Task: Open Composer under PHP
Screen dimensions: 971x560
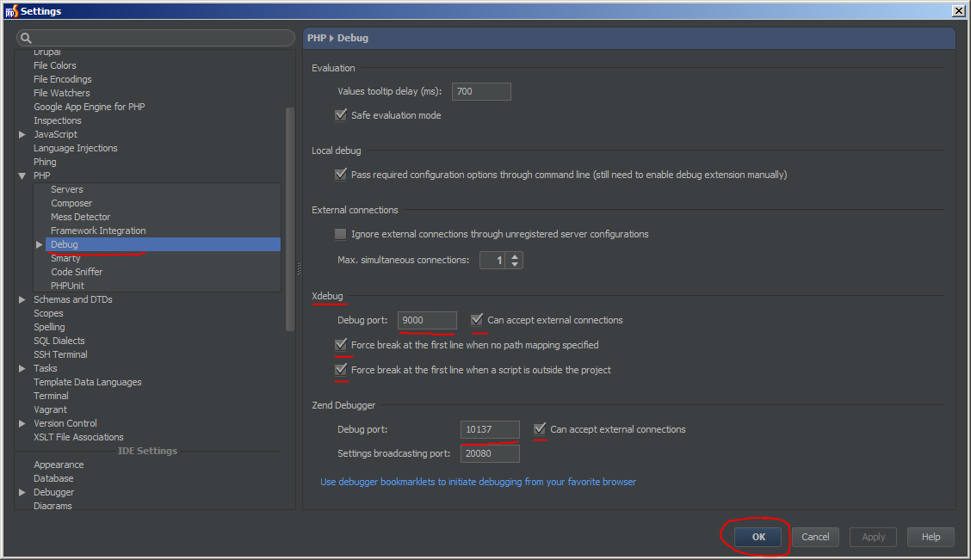Action: (x=71, y=203)
